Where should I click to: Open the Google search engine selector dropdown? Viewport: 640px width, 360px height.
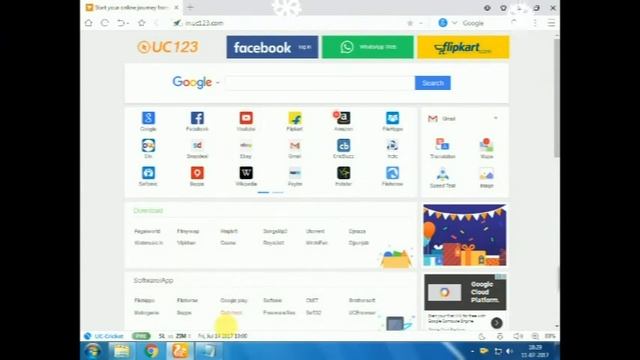[x=218, y=82]
